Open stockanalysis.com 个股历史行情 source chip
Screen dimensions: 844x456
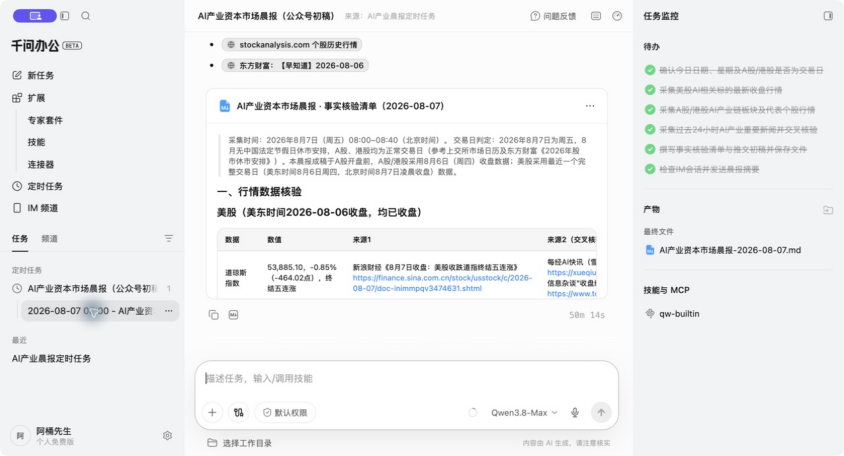292,45
